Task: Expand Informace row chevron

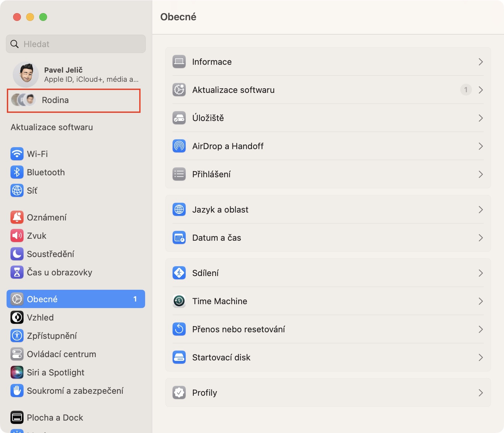Action: point(480,62)
